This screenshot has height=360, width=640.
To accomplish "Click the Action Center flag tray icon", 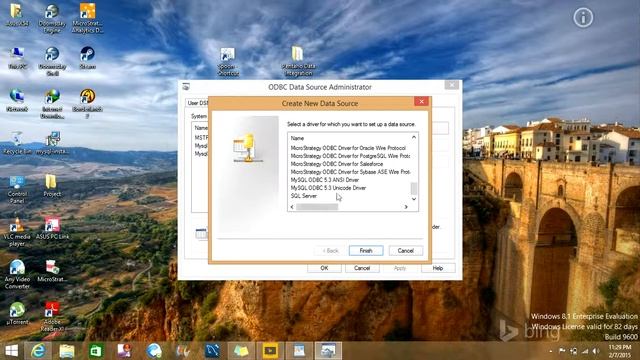I will pyautogui.click(x=562, y=351).
